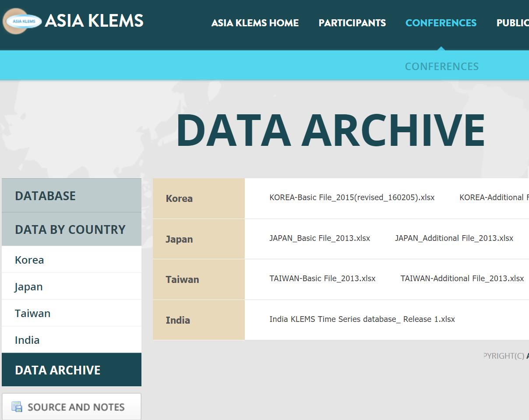Choose Japan in the sidebar list
This screenshot has width=529, height=420.
pos(28,287)
